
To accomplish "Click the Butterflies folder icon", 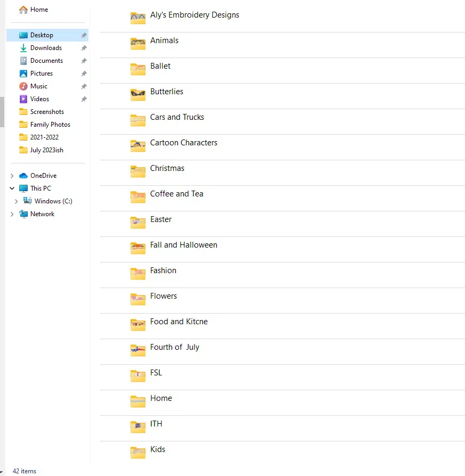I will [x=138, y=95].
